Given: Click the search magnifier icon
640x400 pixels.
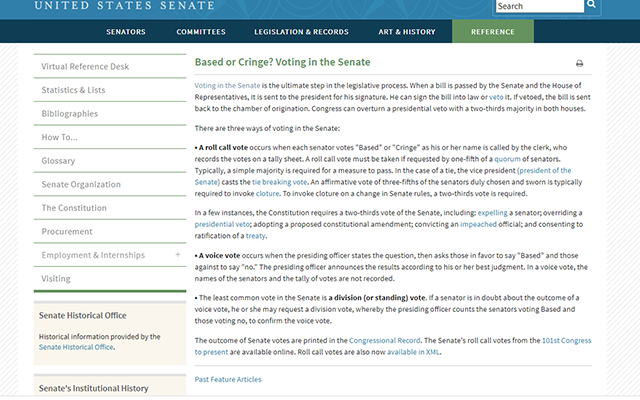Looking at the screenshot, I should (x=591, y=5).
